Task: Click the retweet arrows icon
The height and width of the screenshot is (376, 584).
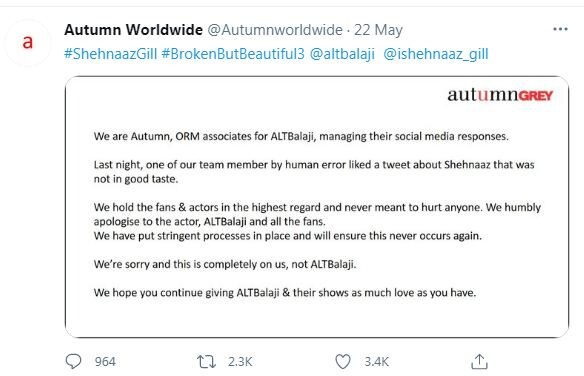Action: [206, 361]
